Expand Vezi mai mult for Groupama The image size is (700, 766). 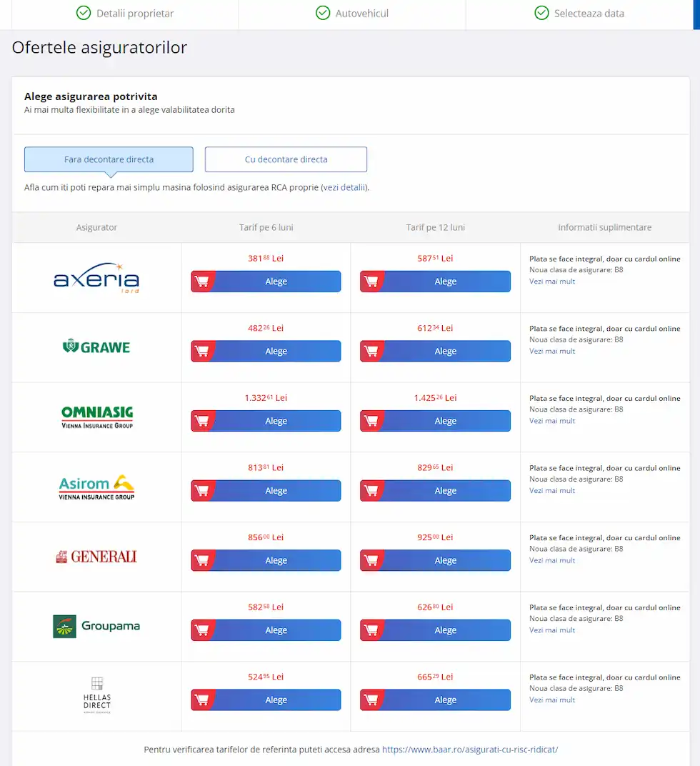point(552,630)
